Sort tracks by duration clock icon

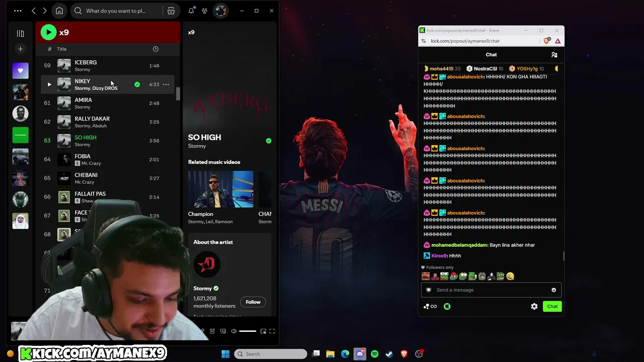(x=155, y=49)
